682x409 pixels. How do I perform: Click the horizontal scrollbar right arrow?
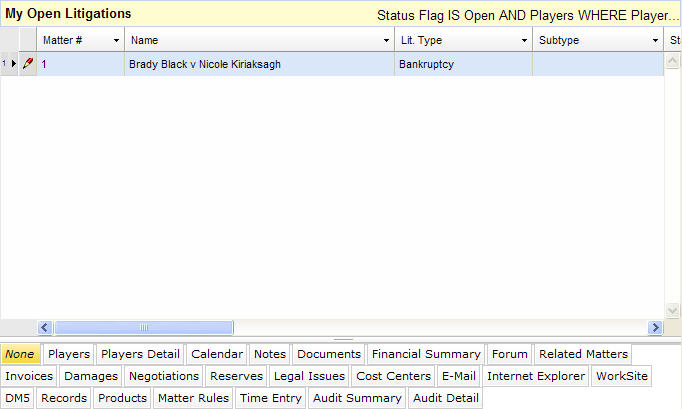point(655,327)
